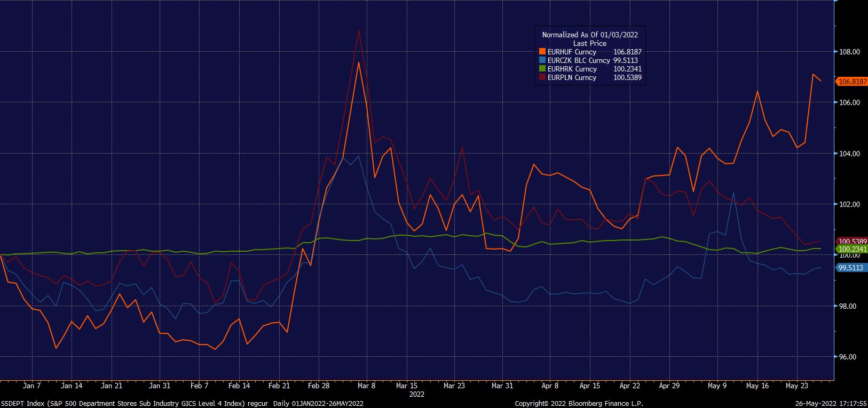Click the Feb 7 date label
Viewport: 868px width, 408px height.
coord(199,386)
